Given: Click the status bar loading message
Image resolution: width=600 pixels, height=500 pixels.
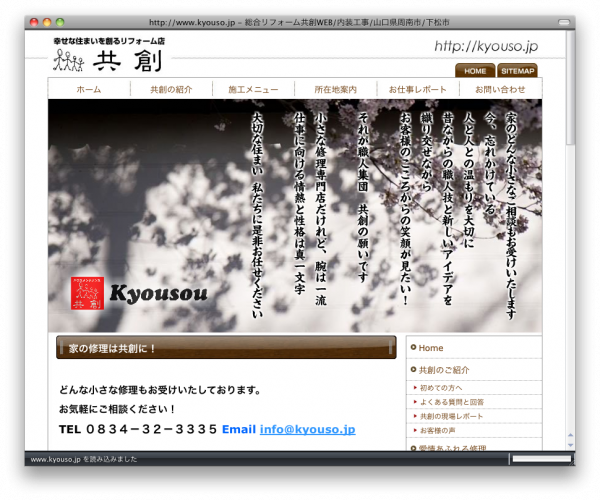Looking at the screenshot, I should (84, 459).
